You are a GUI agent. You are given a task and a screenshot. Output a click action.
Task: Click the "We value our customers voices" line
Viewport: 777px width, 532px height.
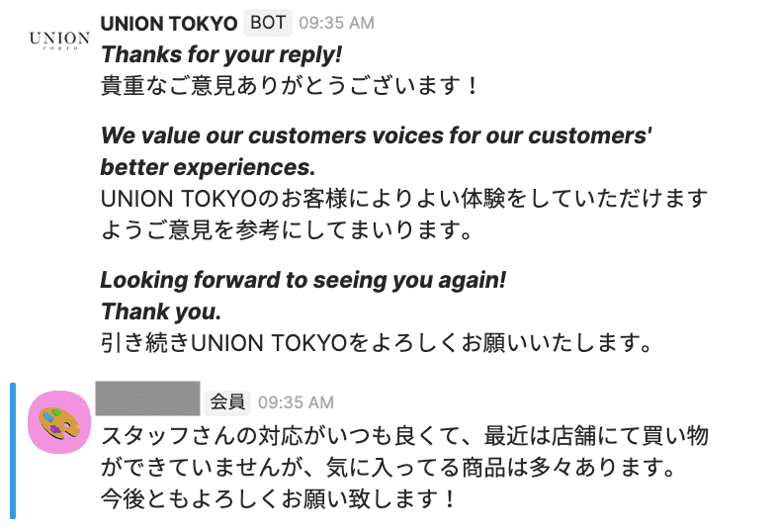[376, 135]
